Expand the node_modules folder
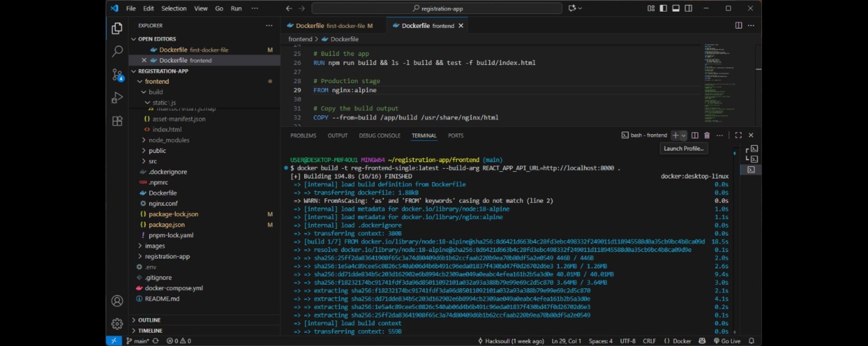The image size is (868, 346). (x=169, y=140)
